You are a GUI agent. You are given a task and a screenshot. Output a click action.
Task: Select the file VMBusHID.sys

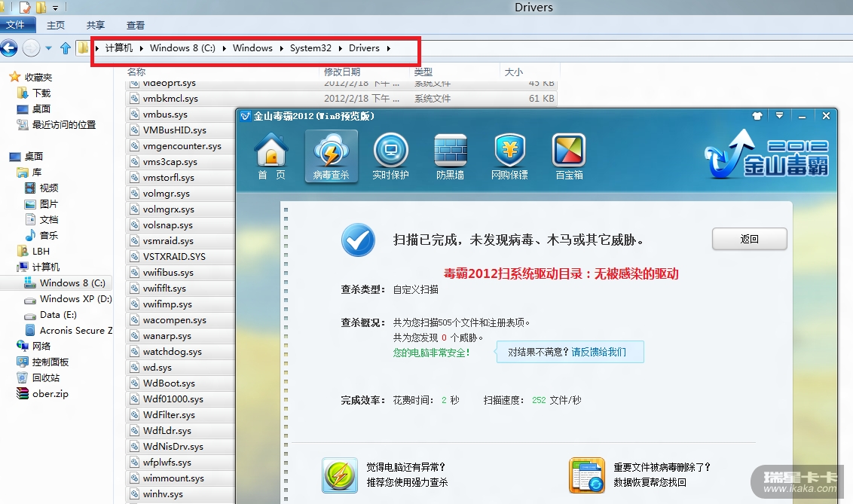(175, 130)
